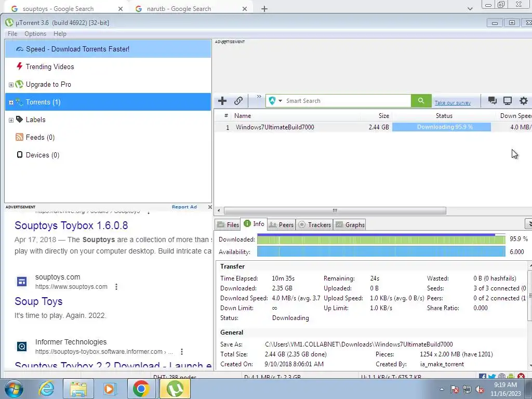Open Souptoys Toybox 1.6.0.8 result

pyautogui.click(x=71, y=225)
